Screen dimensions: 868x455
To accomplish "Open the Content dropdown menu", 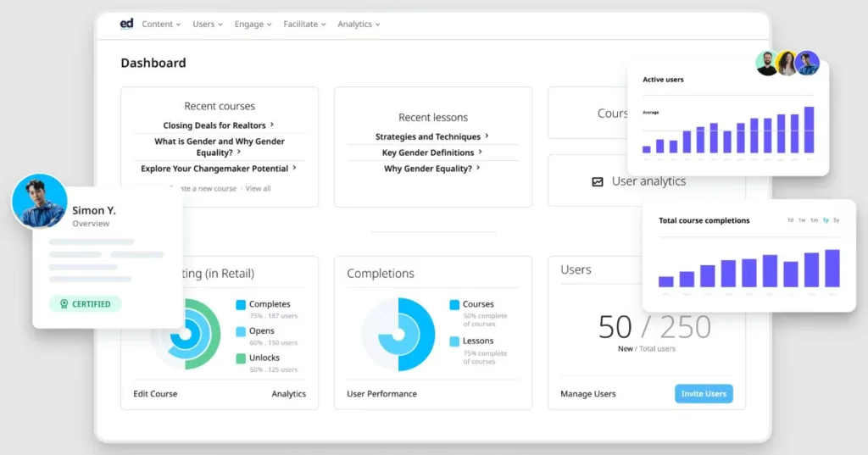I will pyautogui.click(x=161, y=25).
